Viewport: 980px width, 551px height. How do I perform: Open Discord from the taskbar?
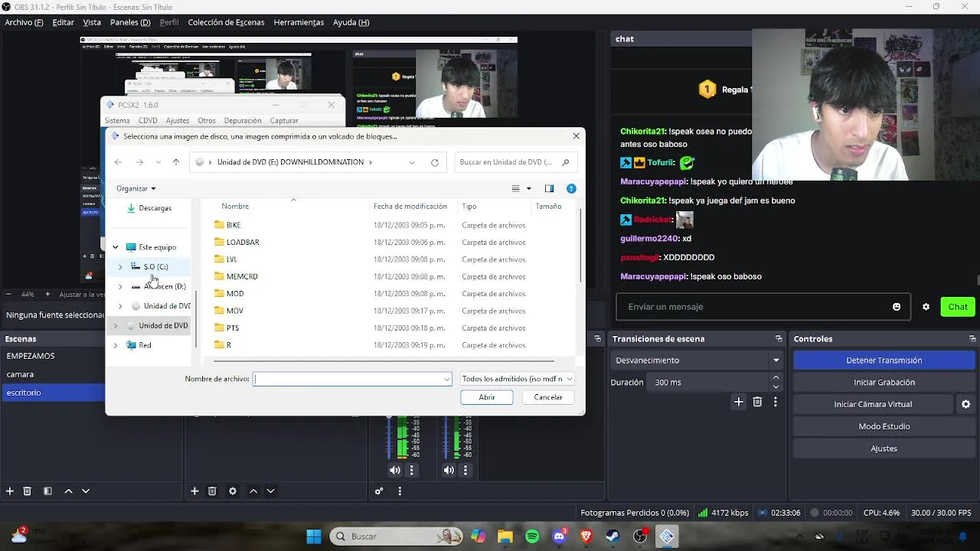point(559,536)
